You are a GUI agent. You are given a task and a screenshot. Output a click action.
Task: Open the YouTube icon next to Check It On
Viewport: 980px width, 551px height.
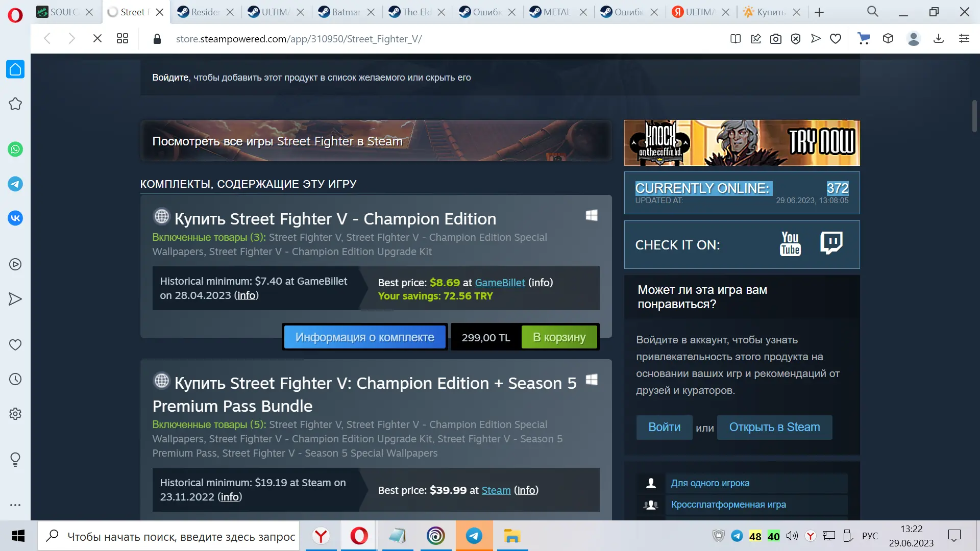[x=790, y=244]
